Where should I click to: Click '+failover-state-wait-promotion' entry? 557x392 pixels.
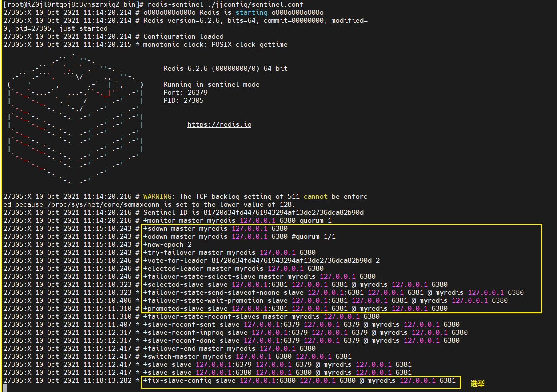point(326,300)
